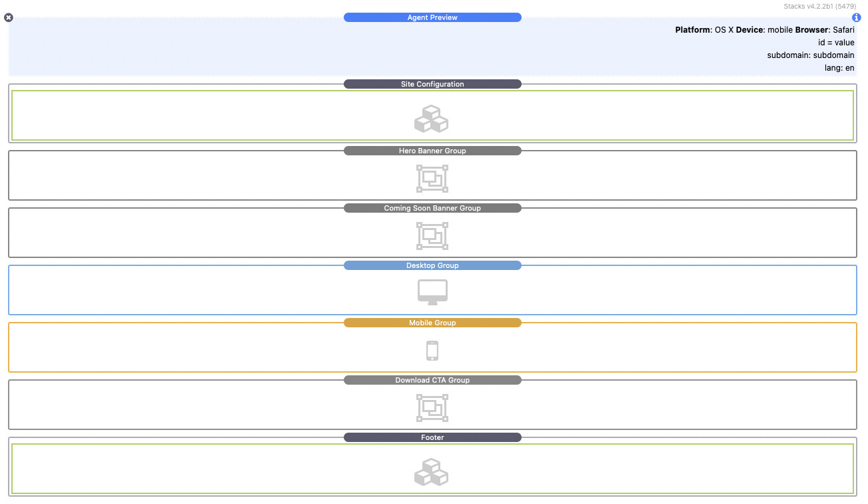868x504 pixels.
Task: Select the Coming Soon Banner Group icon
Action: click(x=432, y=236)
